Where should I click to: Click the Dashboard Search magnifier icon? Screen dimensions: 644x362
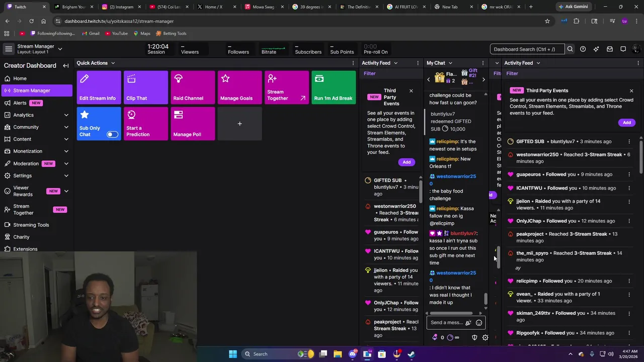click(x=570, y=49)
